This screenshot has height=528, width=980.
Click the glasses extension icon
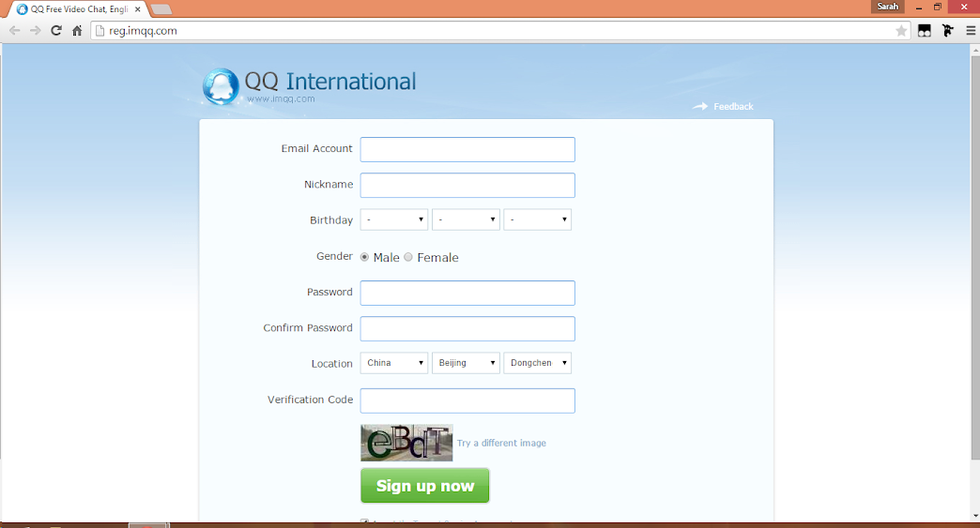tap(925, 31)
